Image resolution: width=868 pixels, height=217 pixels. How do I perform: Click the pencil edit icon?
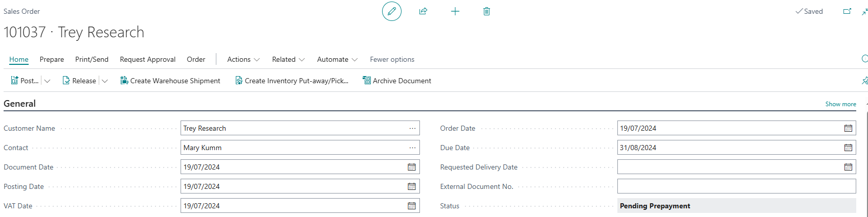pyautogui.click(x=392, y=11)
